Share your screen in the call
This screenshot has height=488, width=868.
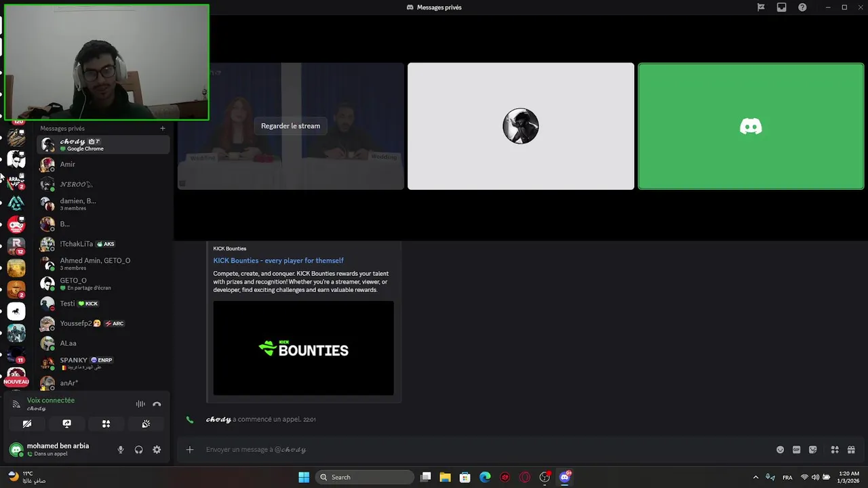[x=66, y=424]
